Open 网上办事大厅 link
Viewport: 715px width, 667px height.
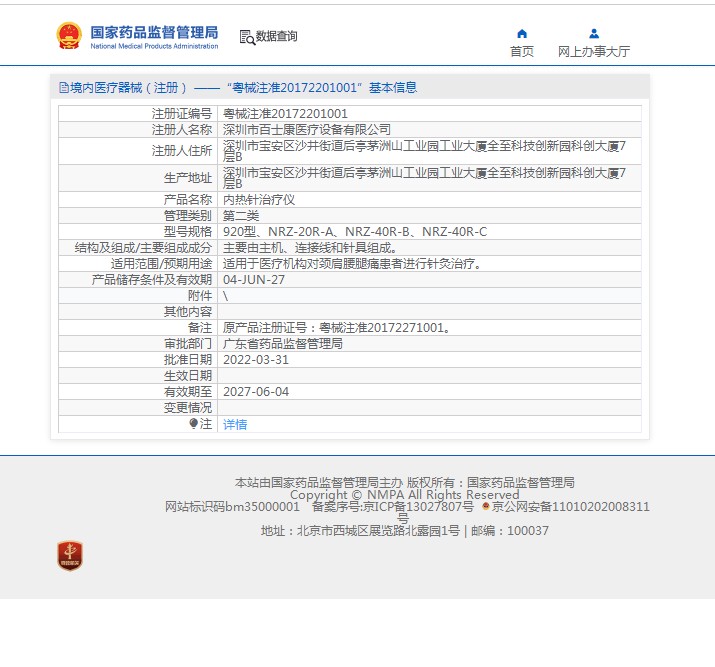[x=594, y=52]
